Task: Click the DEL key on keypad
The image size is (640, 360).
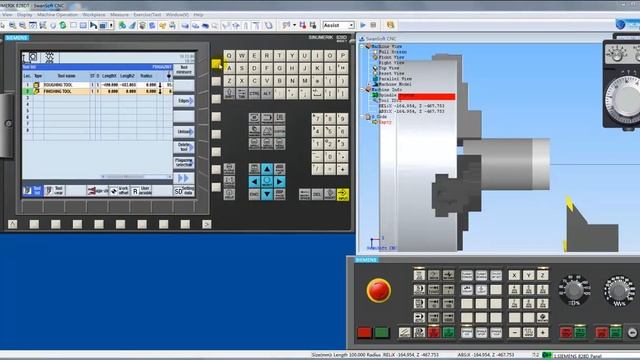Action: click(x=317, y=195)
